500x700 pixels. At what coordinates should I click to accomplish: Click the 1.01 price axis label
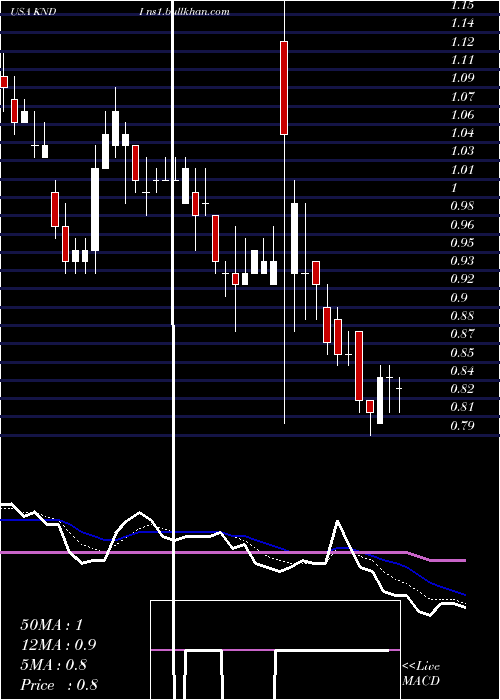(x=462, y=170)
